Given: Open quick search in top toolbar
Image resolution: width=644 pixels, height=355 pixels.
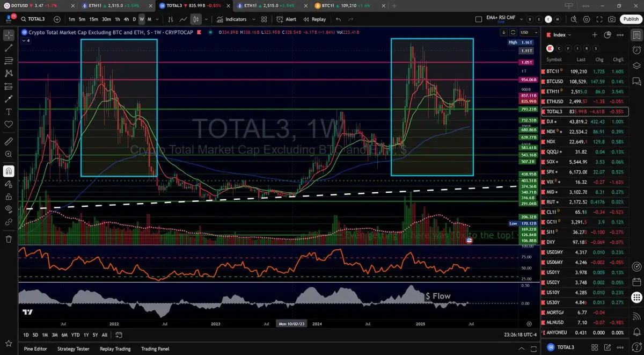Looking at the screenshot, I should pos(574,19).
